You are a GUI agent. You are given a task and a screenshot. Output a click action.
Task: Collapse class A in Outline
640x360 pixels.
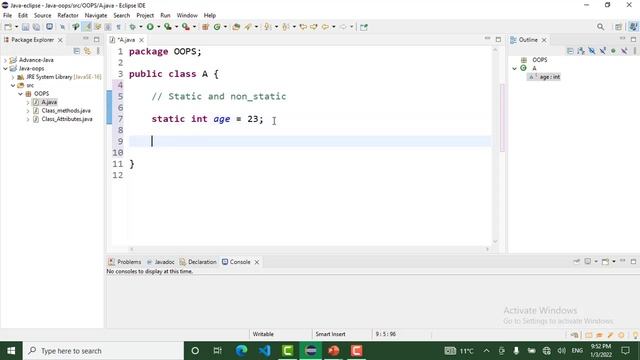pyautogui.click(x=515, y=68)
